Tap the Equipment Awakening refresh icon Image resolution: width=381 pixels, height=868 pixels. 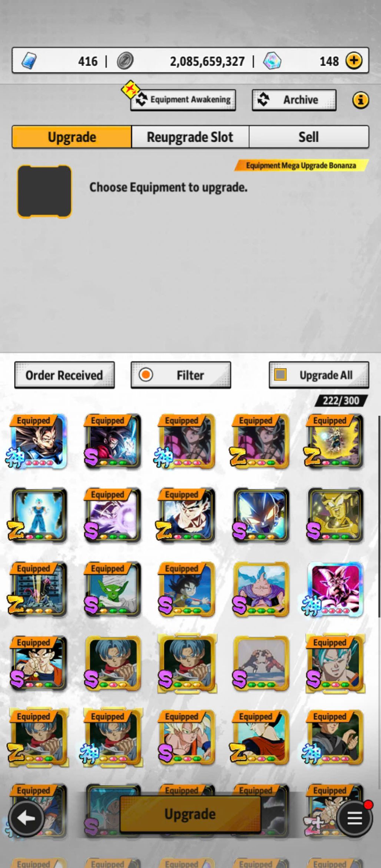(141, 100)
